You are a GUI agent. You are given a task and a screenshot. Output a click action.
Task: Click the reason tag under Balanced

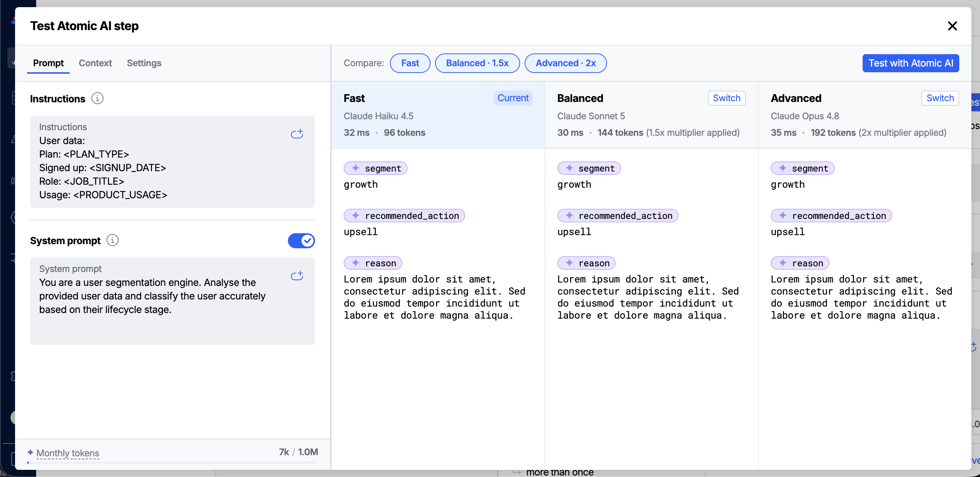click(x=586, y=263)
